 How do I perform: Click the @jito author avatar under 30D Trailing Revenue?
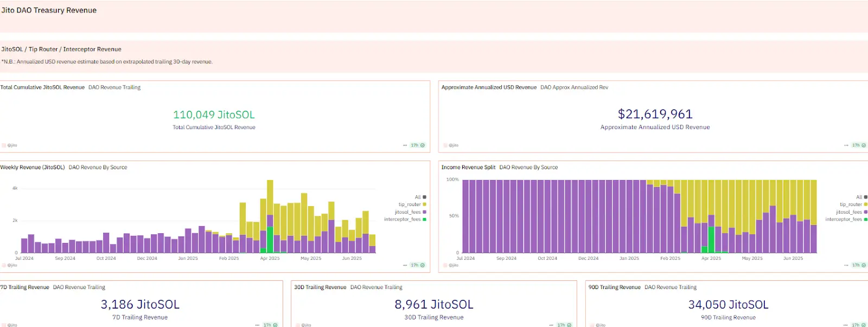[298, 325]
